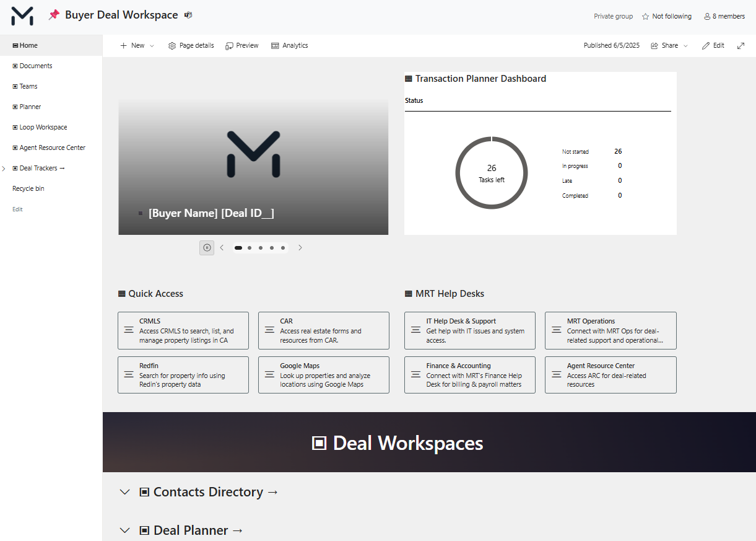Toggle the Not following star
This screenshot has width=756, height=541.
tap(667, 16)
